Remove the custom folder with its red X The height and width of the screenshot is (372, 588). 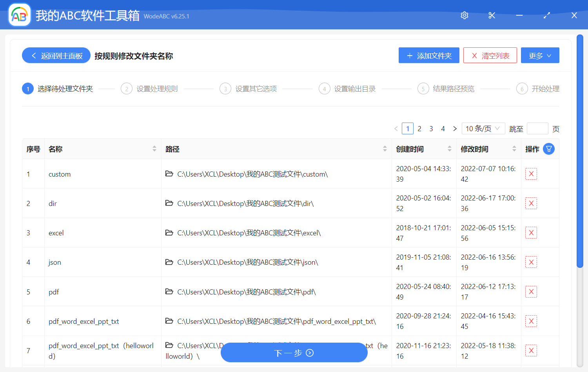pyautogui.click(x=531, y=173)
